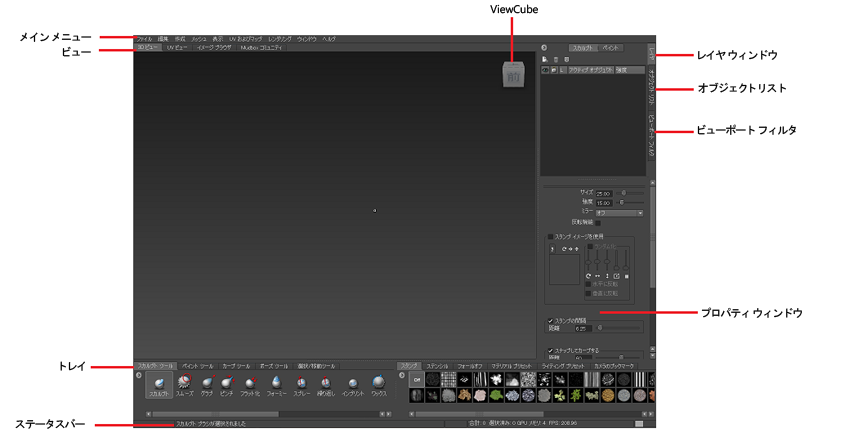849x433 pixels.
Task: Open the レンダリング Rendering menu
Action: point(280,40)
